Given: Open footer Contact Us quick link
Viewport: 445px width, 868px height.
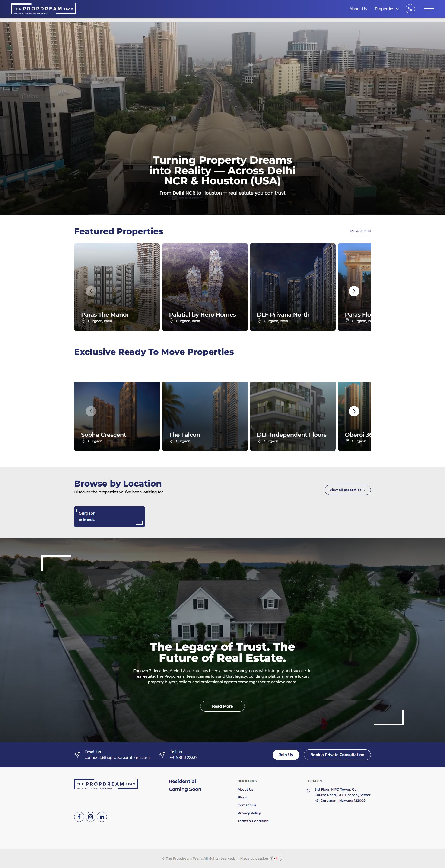Looking at the screenshot, I should (x=247, y=805).
